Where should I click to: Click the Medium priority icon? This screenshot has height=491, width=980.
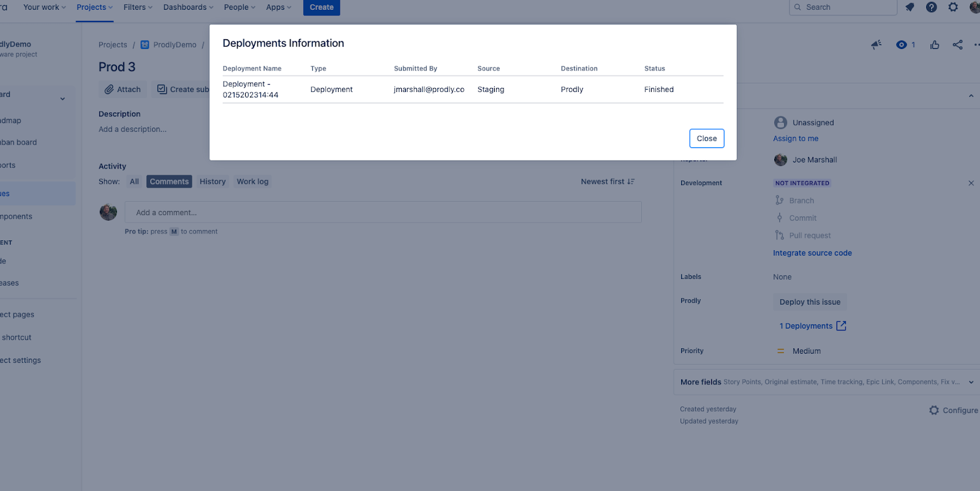point(780,351)
